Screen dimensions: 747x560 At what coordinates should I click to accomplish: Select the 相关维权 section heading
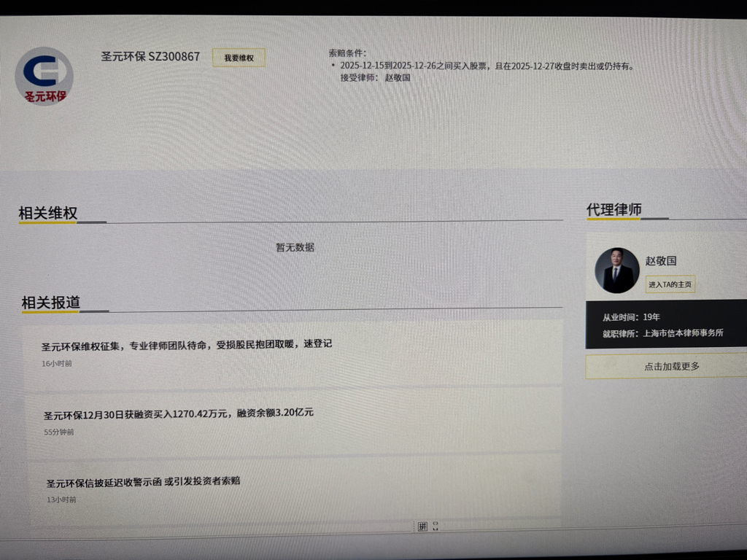pyautogui.click(x=47, y=213)
